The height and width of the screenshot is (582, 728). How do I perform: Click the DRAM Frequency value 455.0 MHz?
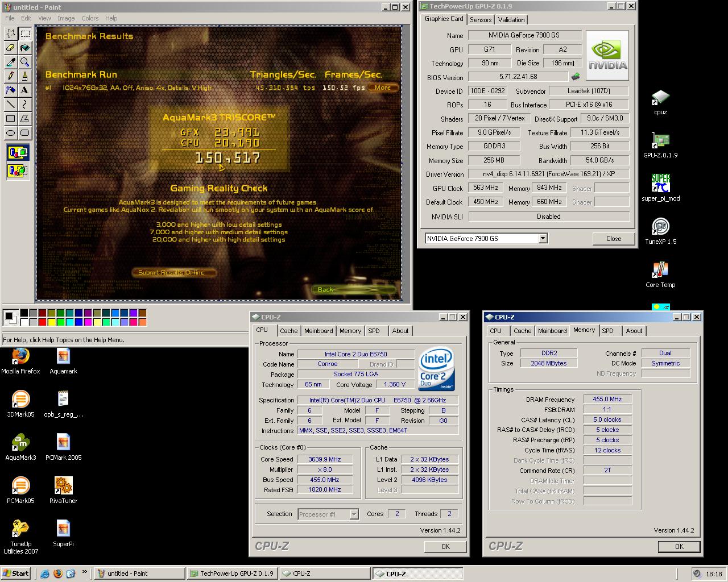point(607,399)
